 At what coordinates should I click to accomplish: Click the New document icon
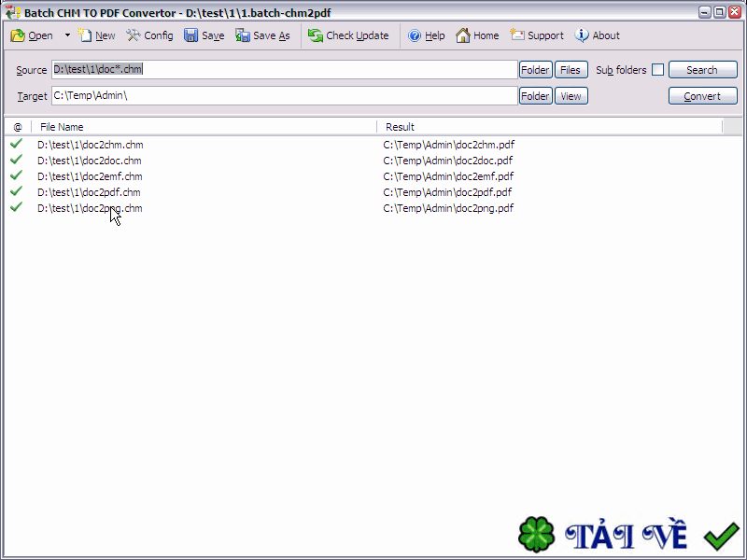click(85, 35)
